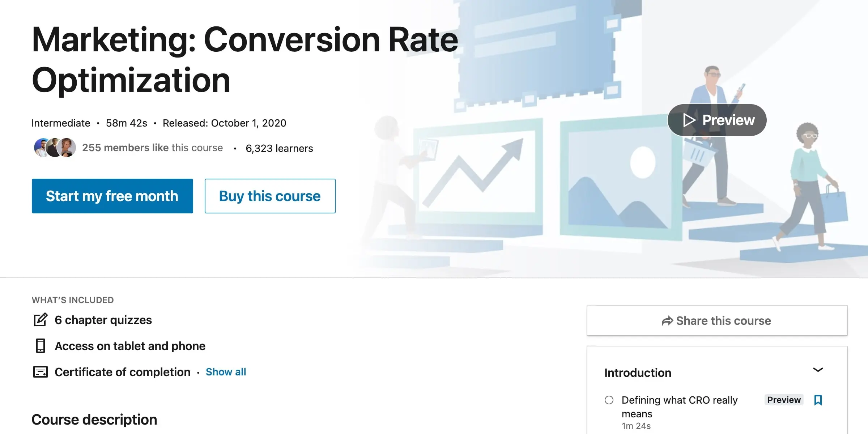Toggle completion circle for Defining CRO

click(x=609, y=400)
